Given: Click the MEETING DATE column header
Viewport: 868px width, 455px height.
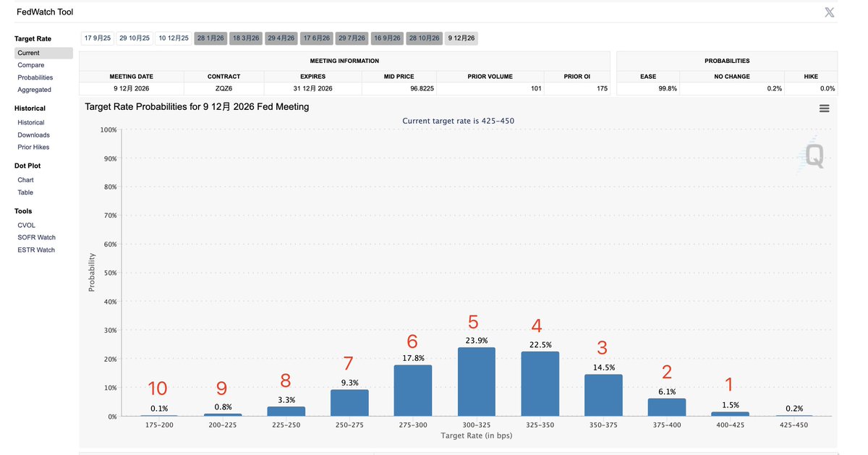Looking at the screenshot, I should 132,76.
